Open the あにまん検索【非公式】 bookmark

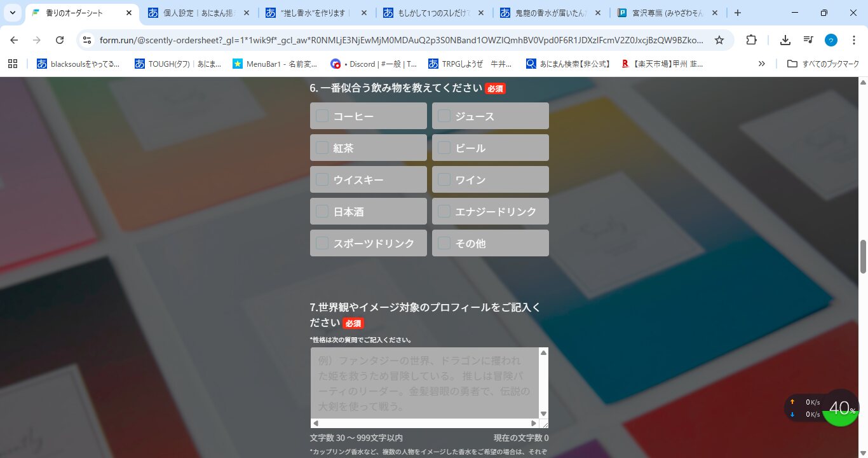pos(568,64)
